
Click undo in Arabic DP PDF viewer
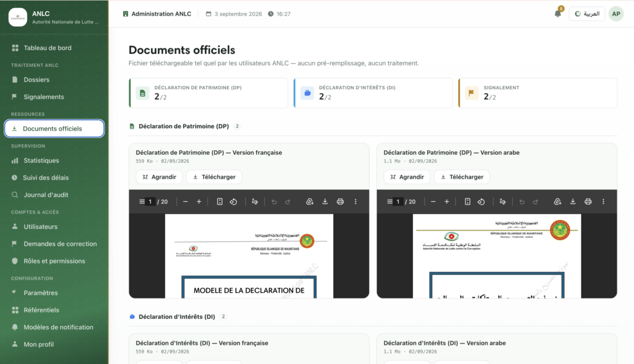click(x=522, y=201)
